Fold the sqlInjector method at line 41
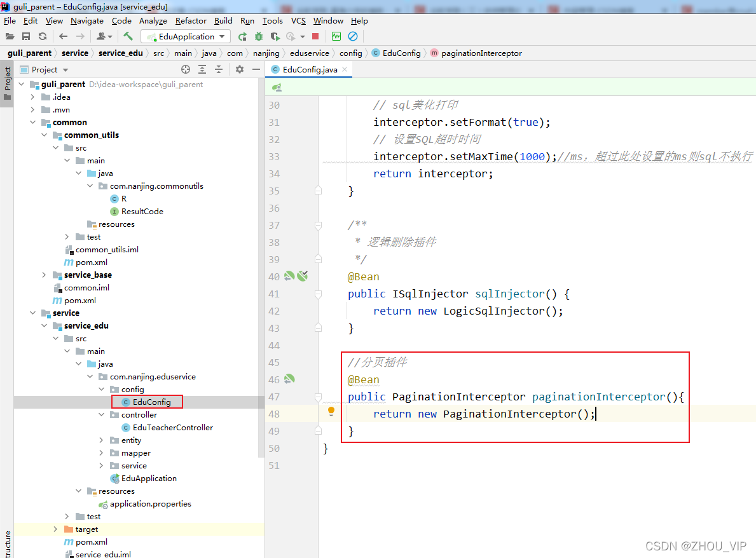The height and width of the screenshot is (558, 756). pos(318,294)
